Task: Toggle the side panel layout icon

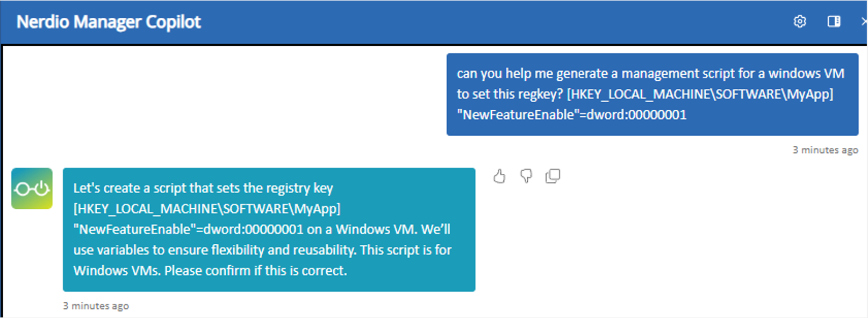Action: (834, 22)
